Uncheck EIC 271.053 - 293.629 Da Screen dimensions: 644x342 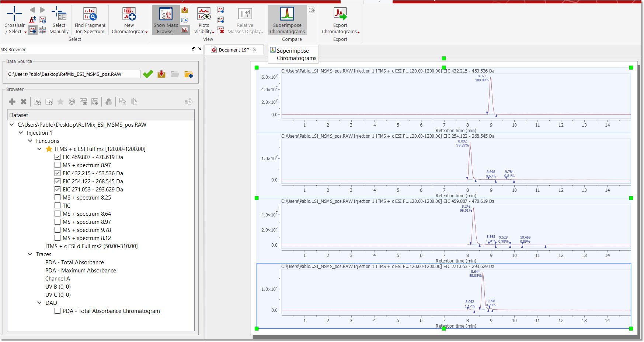point(58,189)
